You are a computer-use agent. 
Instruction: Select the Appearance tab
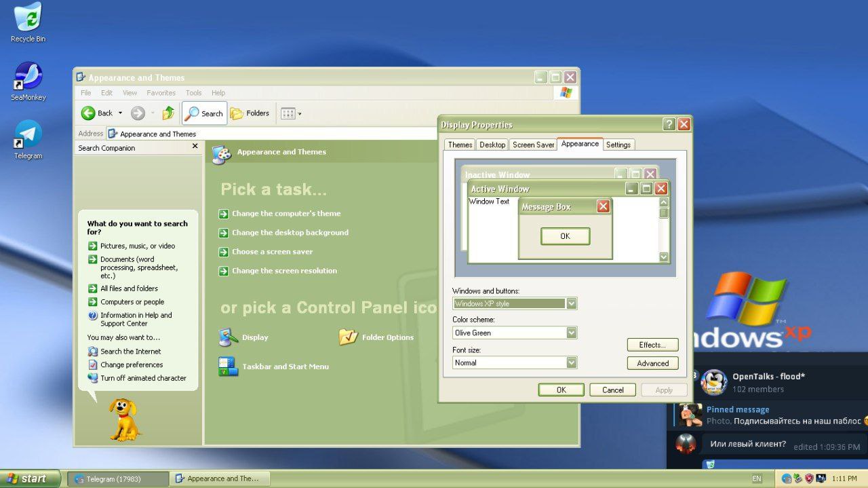[x=580, y=144]
